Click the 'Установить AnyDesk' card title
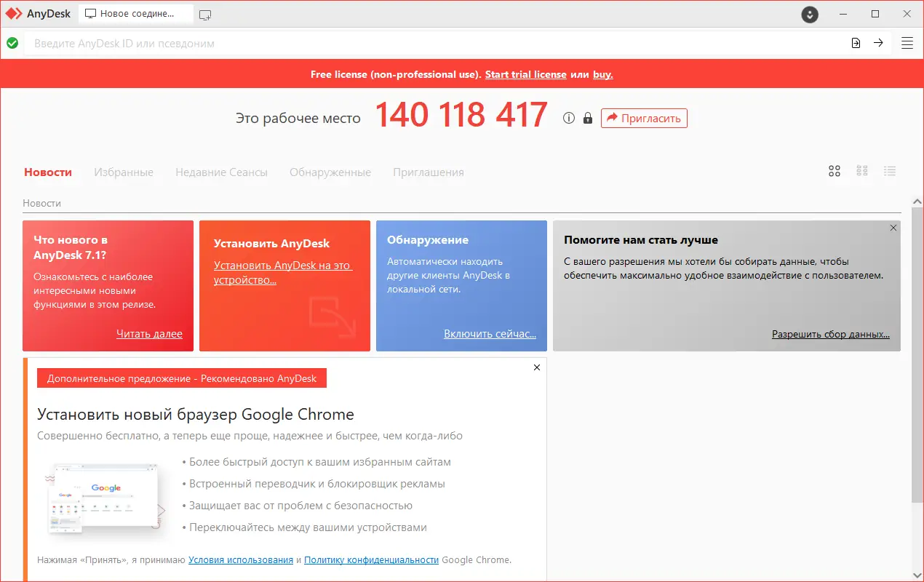Image resolution: width=924 pixels, height=582 pixels. (x=271, y=244)
